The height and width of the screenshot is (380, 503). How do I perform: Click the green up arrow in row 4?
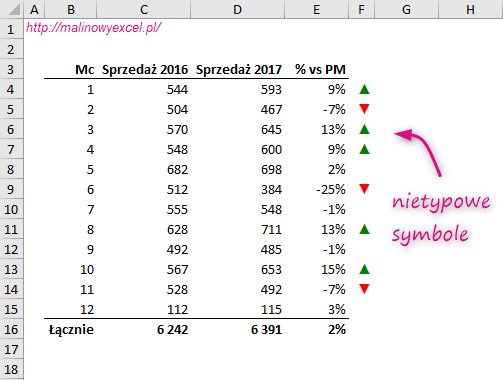pos(364,89)
